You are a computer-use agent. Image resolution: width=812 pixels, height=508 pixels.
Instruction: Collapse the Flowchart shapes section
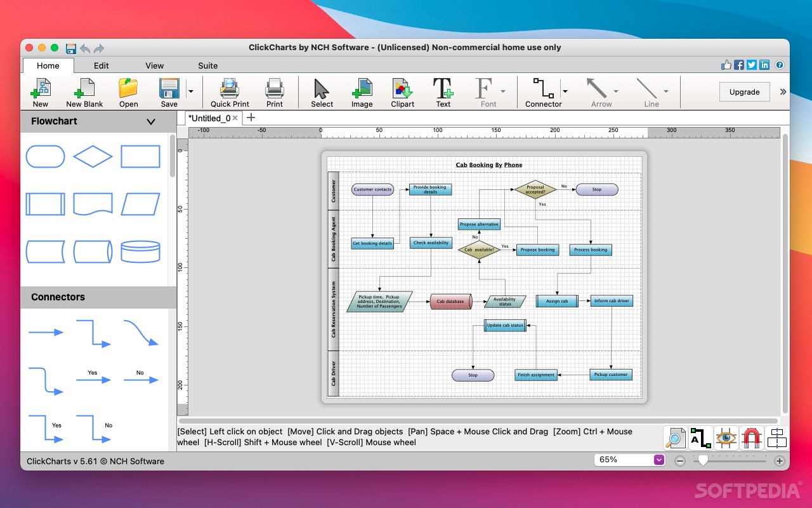click(x=151, y=121)
